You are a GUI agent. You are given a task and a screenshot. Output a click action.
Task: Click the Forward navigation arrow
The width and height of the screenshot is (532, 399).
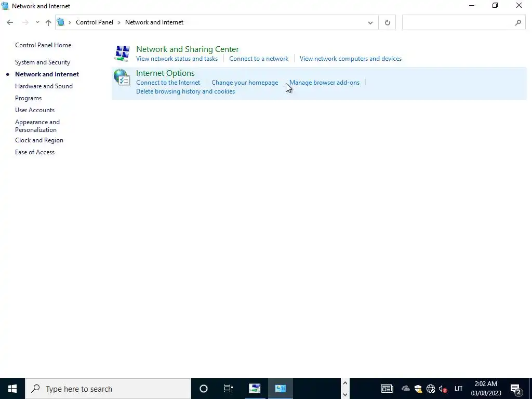click(x=25, y=22)
